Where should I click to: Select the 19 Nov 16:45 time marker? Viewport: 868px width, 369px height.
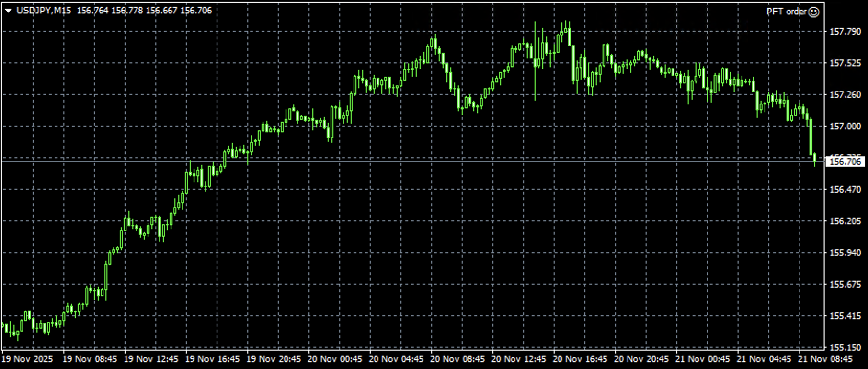(212, 359)
